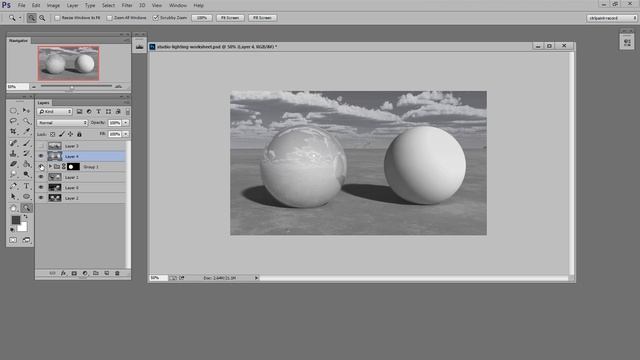The image size is (640, 360).
Task: Click Quick Mask mode icon
Action: click(13, 240)
